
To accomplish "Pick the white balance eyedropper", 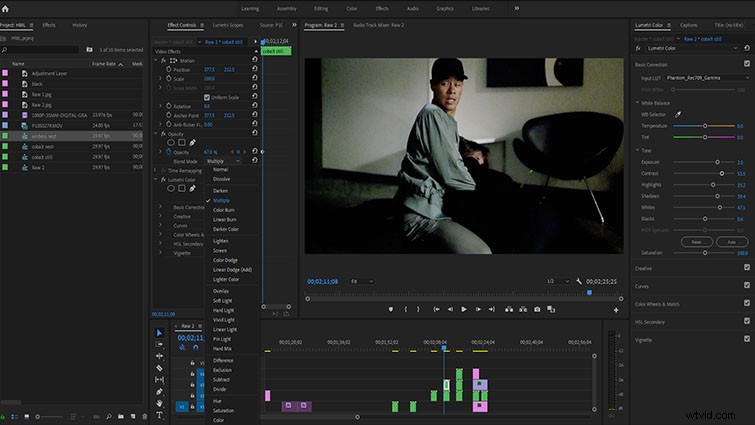I will pyautogui.click(x=678, y=115).
